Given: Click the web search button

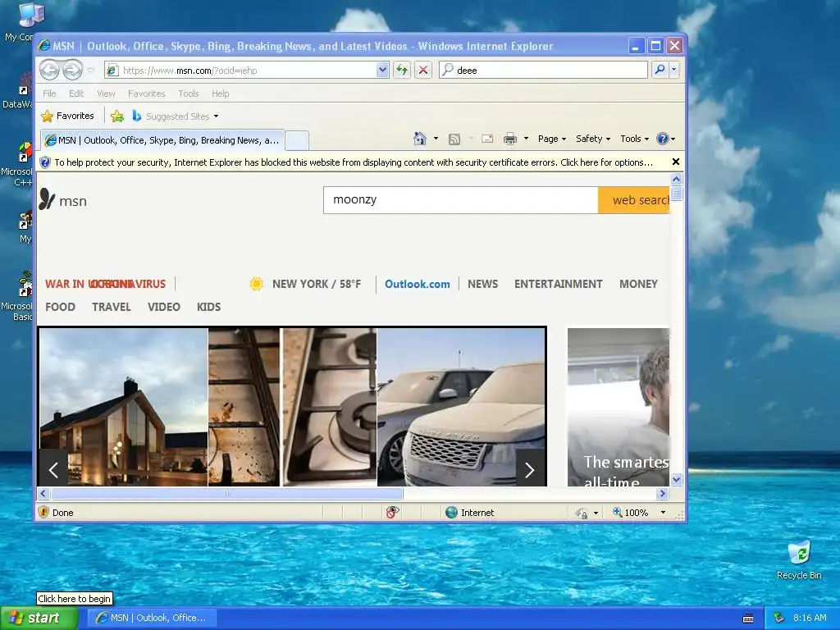Looking at the screenshot, I should coord(634,200).
